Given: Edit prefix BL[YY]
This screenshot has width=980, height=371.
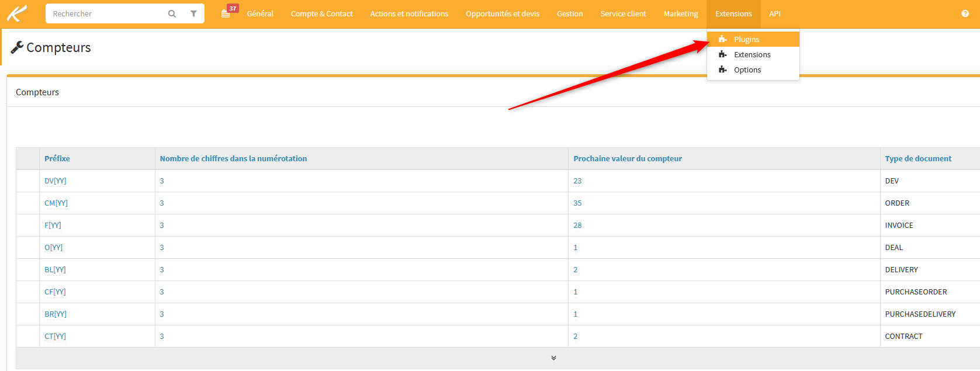Looking at the screenshot, I should (55, 269).
